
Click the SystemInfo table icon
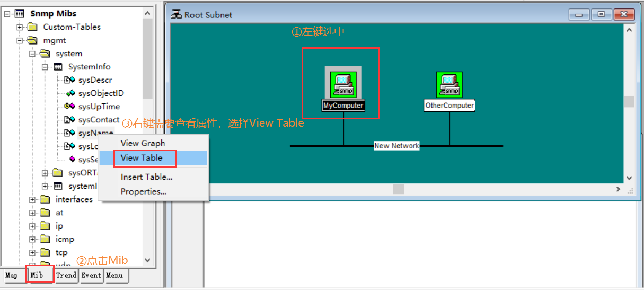coord(58,67)
